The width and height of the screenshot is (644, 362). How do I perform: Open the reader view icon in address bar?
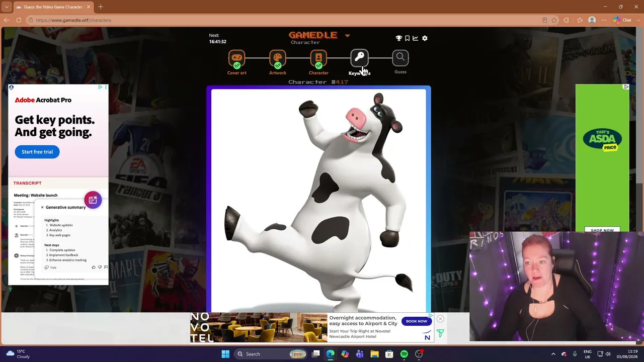coord(544,20)
